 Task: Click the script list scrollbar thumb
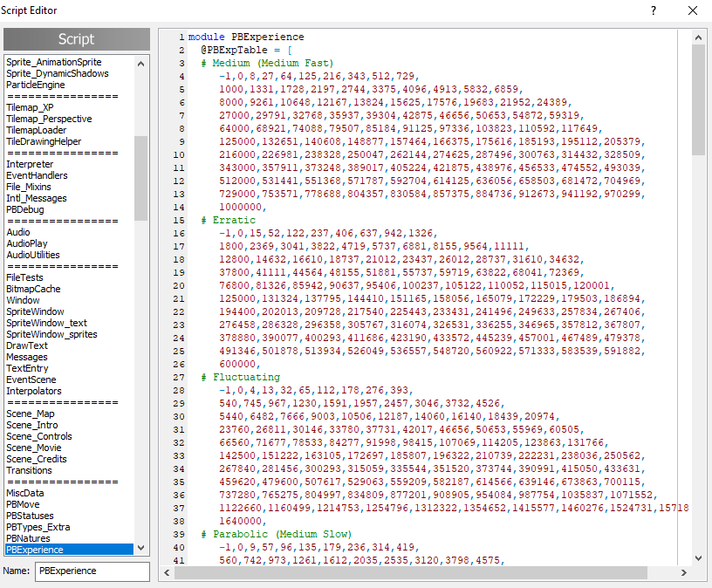coord(142,179)
